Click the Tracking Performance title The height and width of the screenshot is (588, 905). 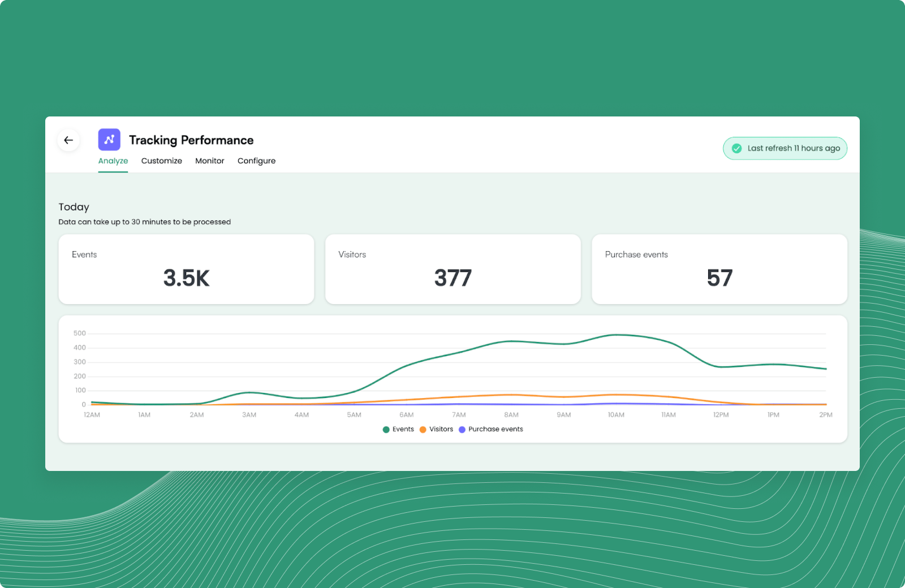191,140
